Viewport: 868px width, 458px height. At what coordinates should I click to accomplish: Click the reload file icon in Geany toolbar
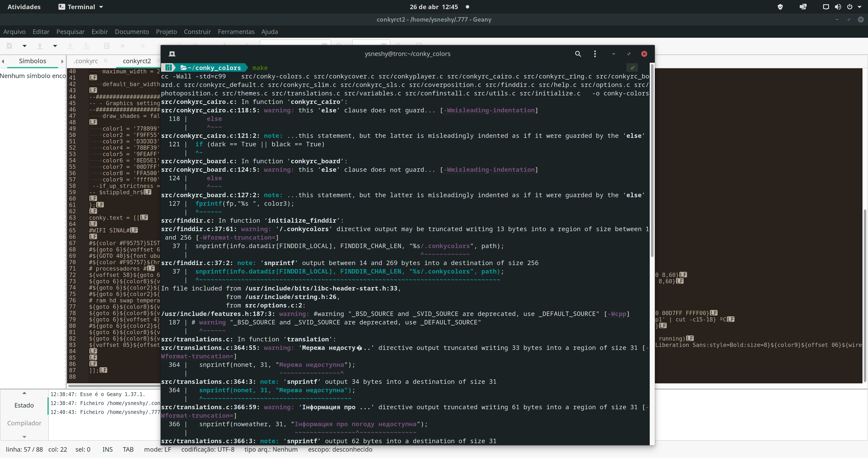[107, 46]
